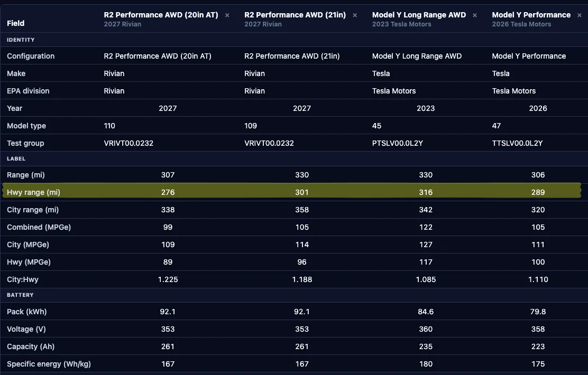Click test group value TTSLV00.0L2Y
This screenshot has height=375, width=588.
pyautogui.click(x=517, y=143)
